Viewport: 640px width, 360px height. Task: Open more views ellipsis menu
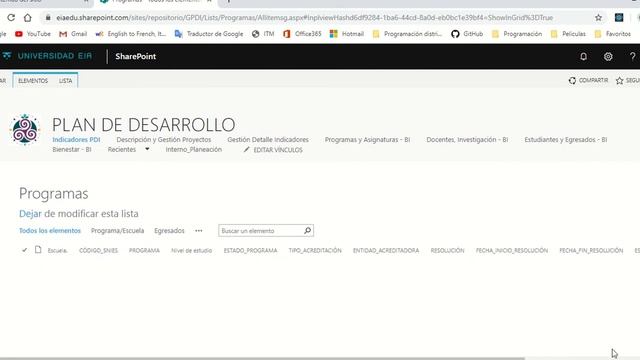tap(199, 231)
